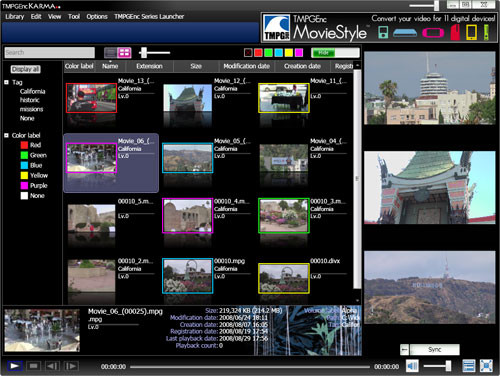Screen dimensions: 500x376
Task: Switch to thumbnail grid view
Action: 124,53
